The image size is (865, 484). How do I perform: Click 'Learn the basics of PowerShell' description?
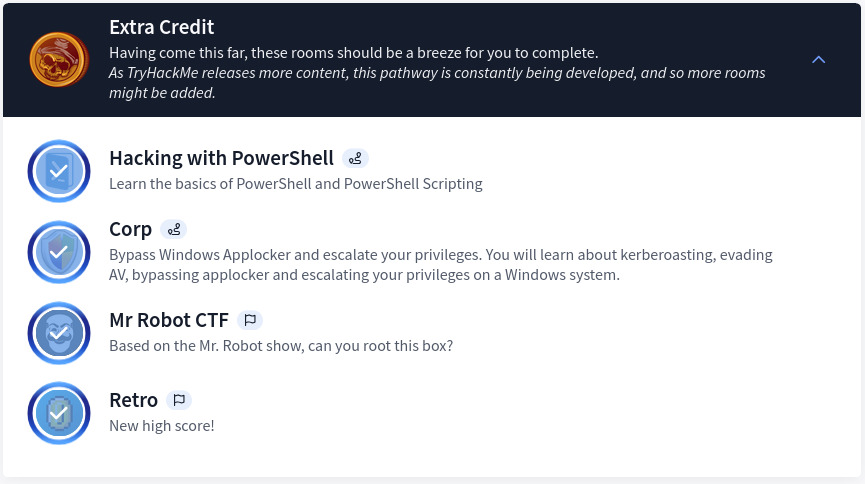(x=295, y=184)
